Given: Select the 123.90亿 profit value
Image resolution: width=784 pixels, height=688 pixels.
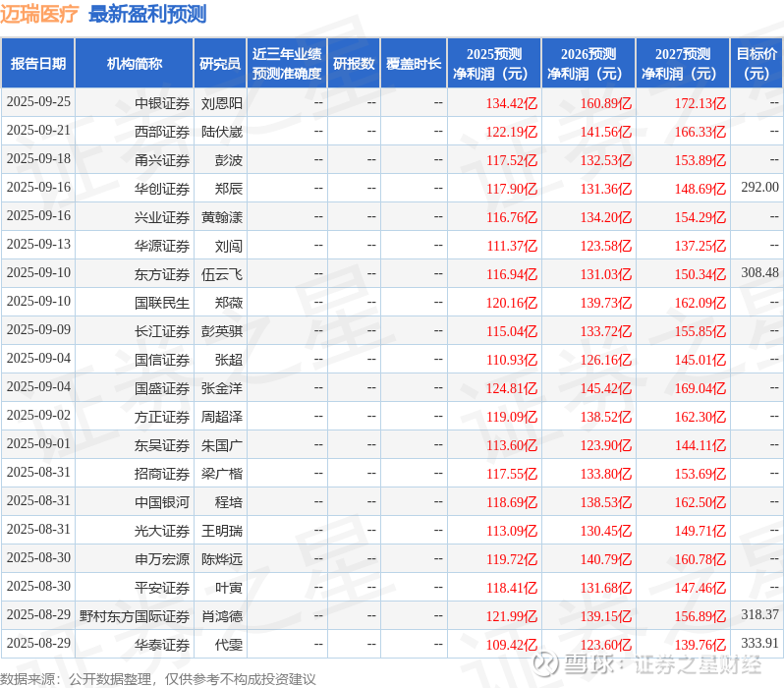Looking at the screenshot, I should (606, 446).
